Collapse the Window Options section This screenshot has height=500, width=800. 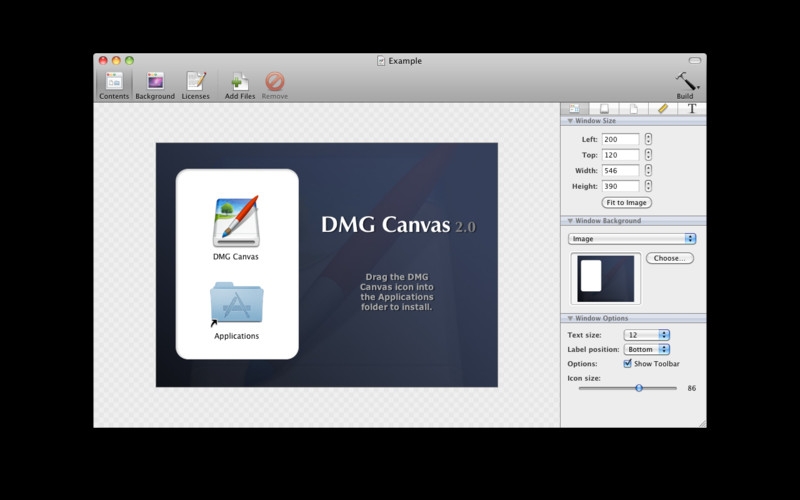pos(570,318)
